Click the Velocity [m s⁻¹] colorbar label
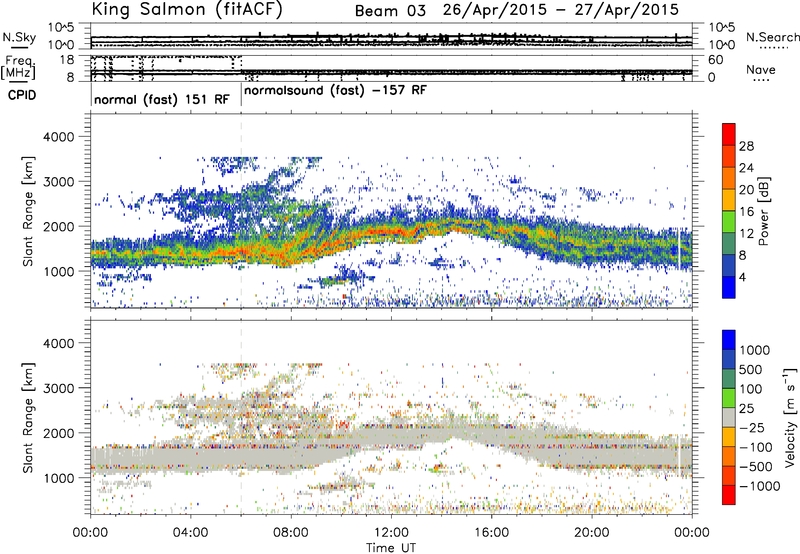 (x=790, y=417)
